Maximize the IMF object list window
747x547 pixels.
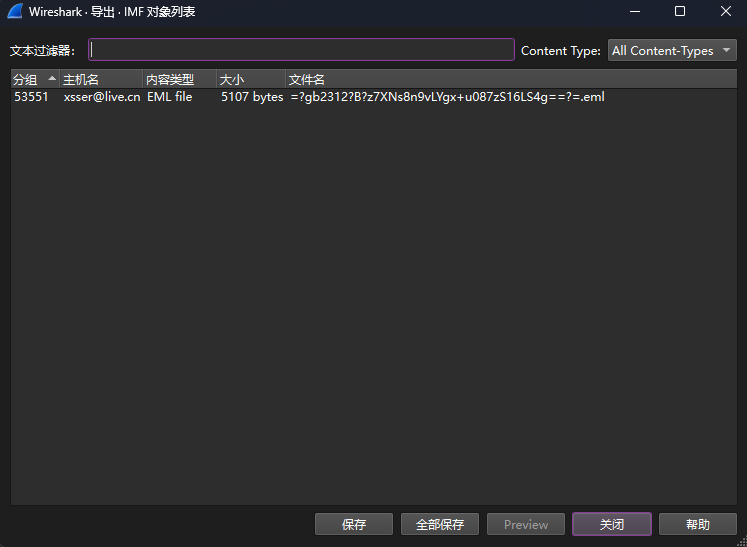(x=680, y=11)
